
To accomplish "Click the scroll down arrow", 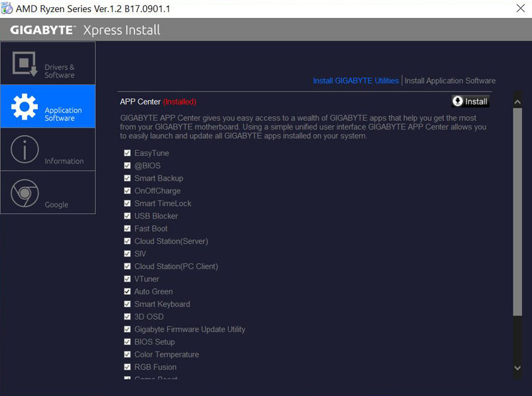I will (517, 368).
